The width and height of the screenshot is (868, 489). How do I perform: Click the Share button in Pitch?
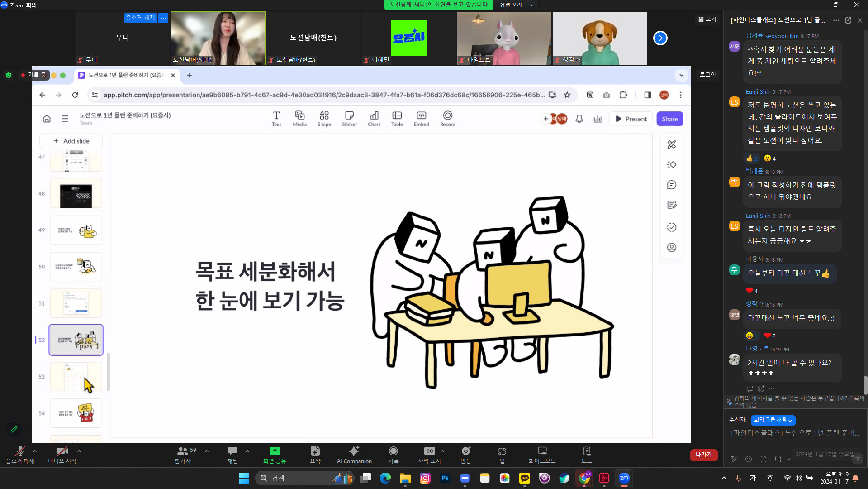[x=669, y=119]
